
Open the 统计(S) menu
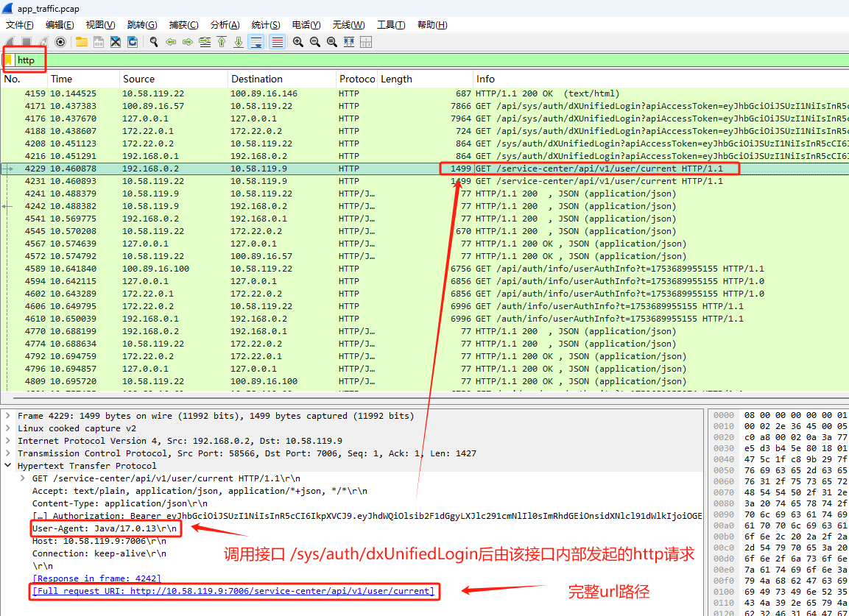(x=266, y=25)
